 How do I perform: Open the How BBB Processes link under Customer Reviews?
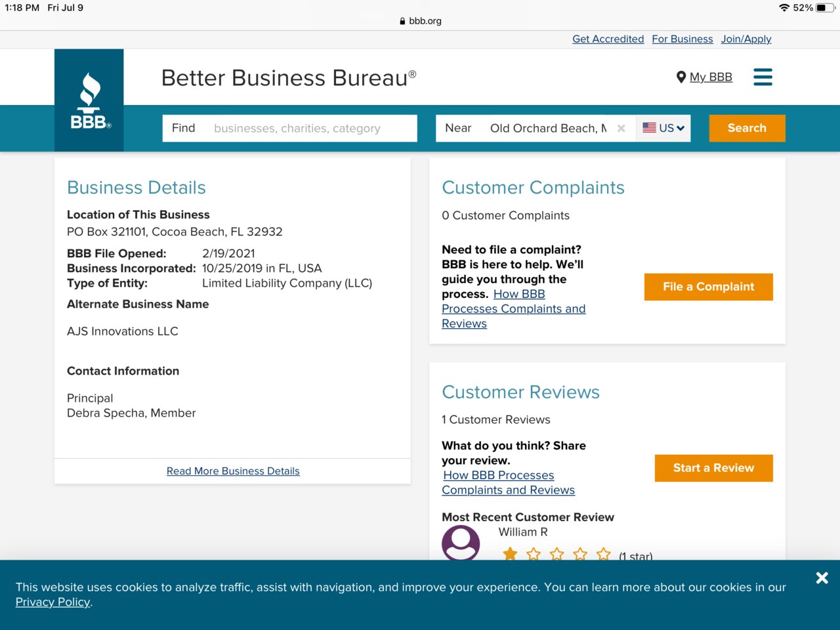tap(509, 482)
